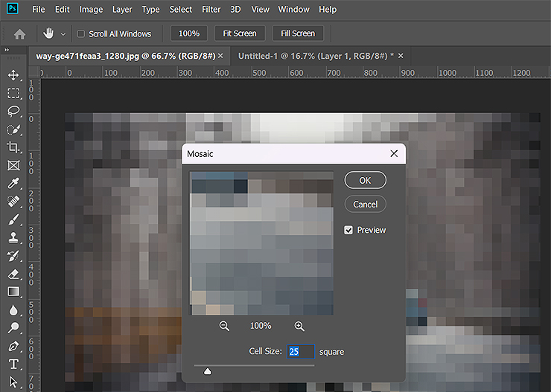The image size is (551, 392).
Task: Open the Hand tool preset dropdown
Action: (63, 34)
